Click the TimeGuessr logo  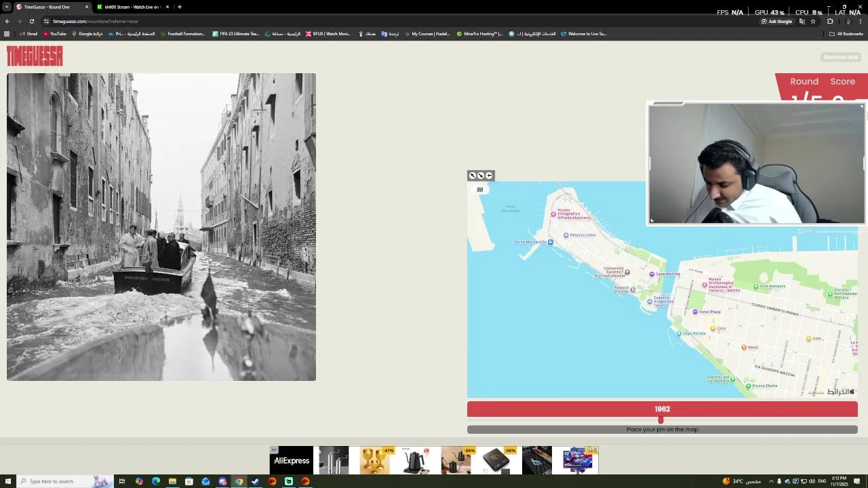(35, 56)
